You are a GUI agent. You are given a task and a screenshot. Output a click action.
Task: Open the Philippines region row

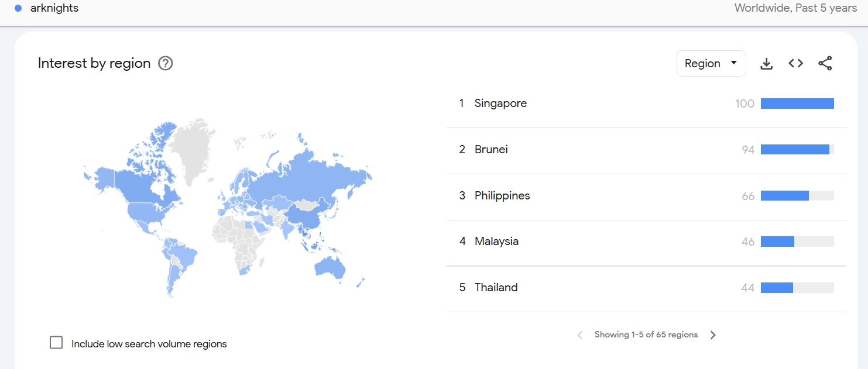point(646,196)
